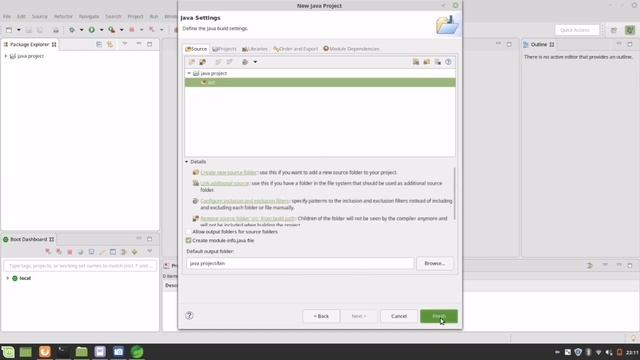Open the Project menu
640x360 pixels.
coord(136,16)
